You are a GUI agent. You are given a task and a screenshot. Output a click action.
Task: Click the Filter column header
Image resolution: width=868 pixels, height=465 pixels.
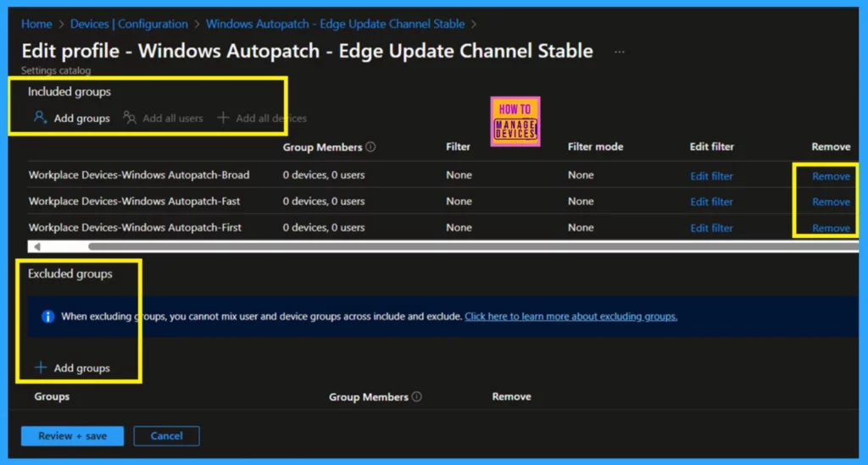(x=459, y=147)
